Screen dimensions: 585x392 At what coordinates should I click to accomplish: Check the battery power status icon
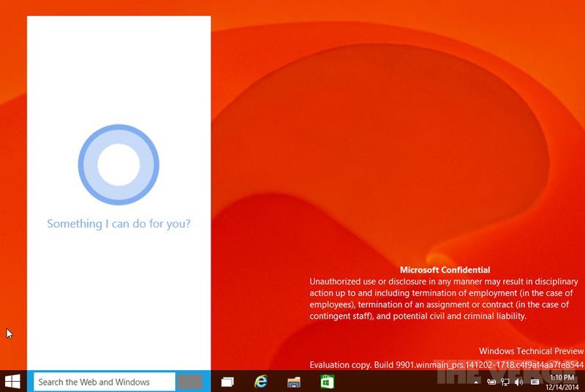491,382
